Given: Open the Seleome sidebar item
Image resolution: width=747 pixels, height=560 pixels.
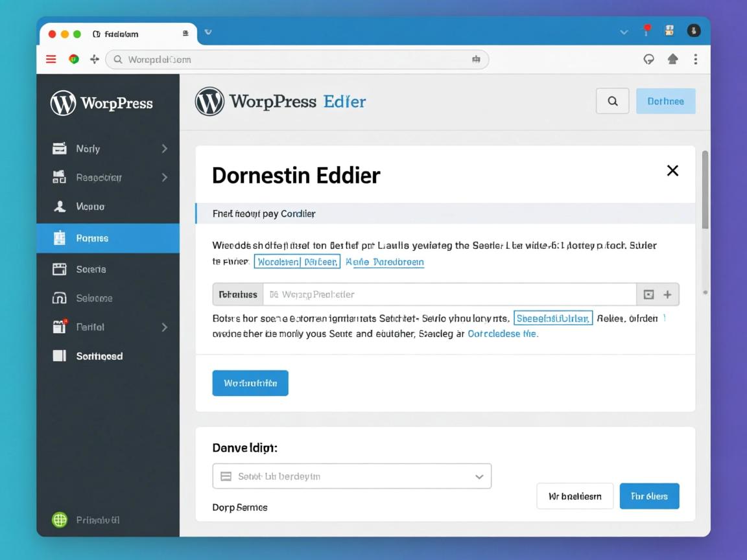Looking at the screenshot, I should pos(108,298).
